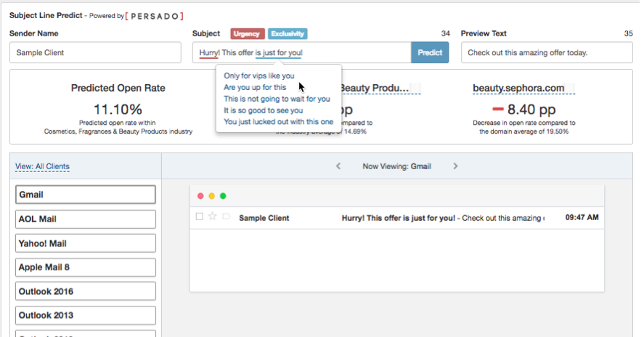Click the green dot in preview window
The height and width of the screenshot is (337, 644).
223,196
